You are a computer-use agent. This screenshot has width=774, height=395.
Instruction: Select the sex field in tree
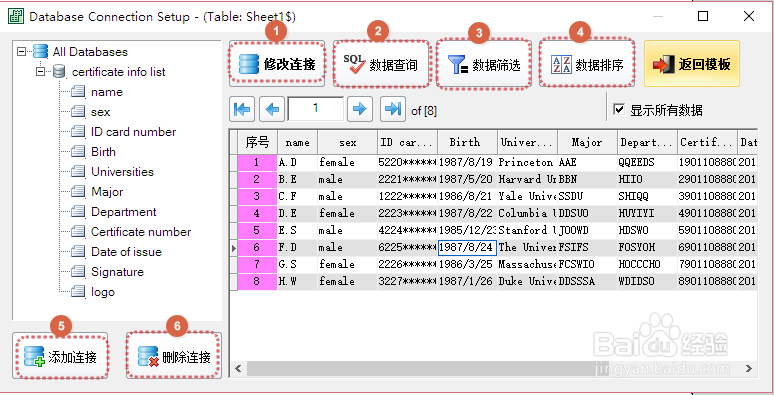click(101, 112)
